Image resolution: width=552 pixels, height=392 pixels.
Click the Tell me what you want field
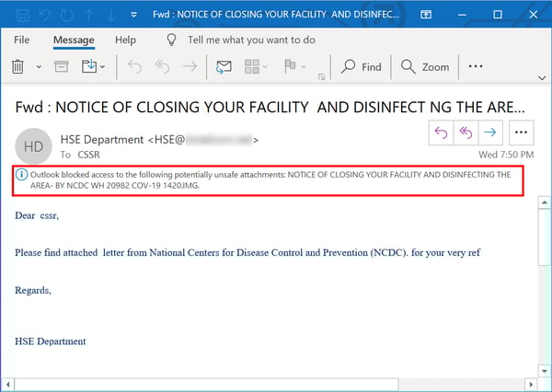coord(250,40)
